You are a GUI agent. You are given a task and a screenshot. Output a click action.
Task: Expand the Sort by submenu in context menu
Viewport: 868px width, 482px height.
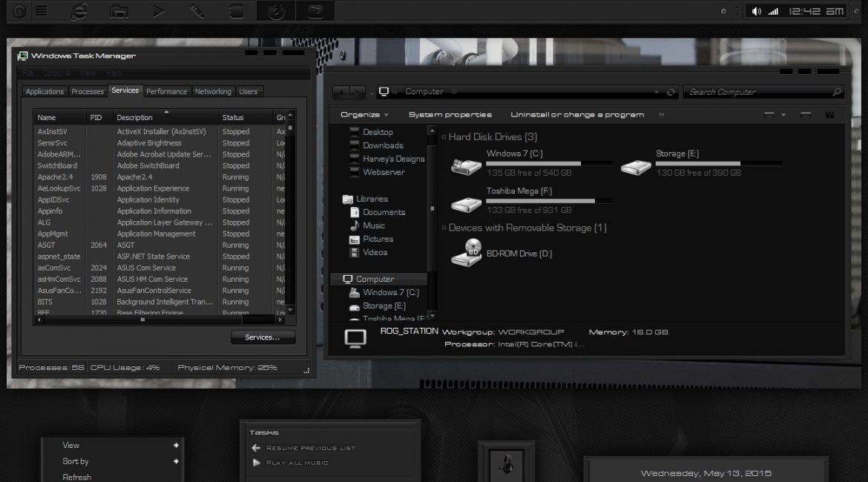[176, 461]
